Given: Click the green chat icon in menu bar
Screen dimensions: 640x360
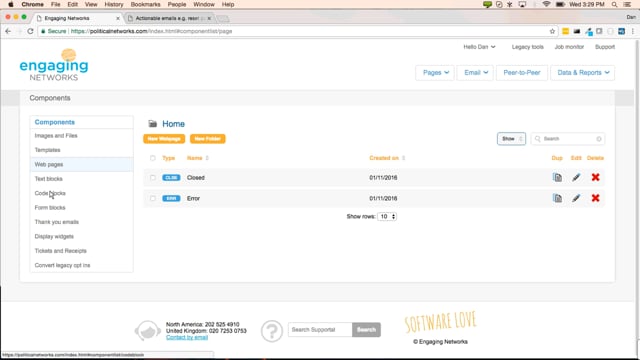Looking at the screenshot, I should [x=487, y=4].
